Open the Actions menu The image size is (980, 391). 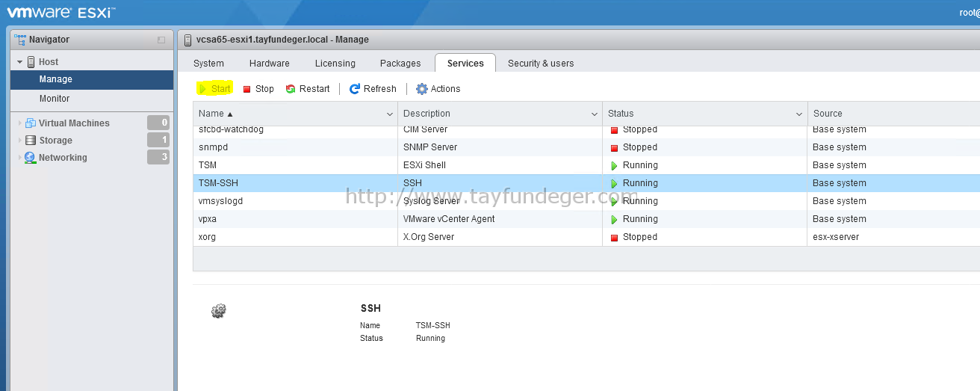tap(438, 89)
